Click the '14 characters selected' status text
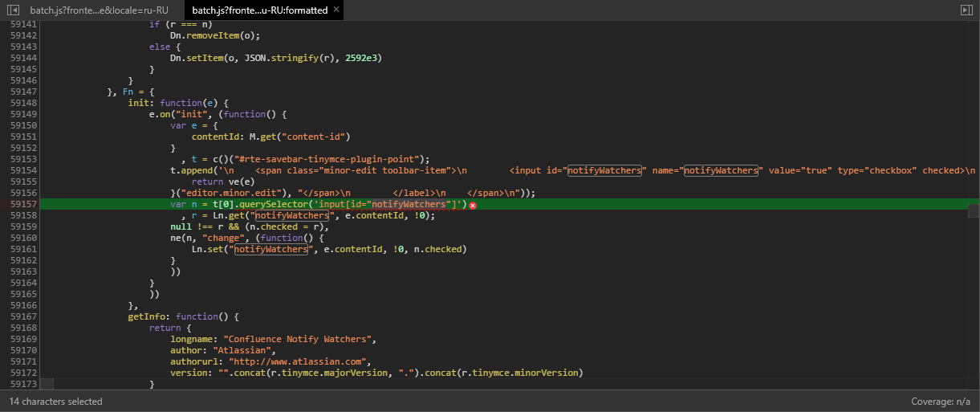 tap(56, 402)
